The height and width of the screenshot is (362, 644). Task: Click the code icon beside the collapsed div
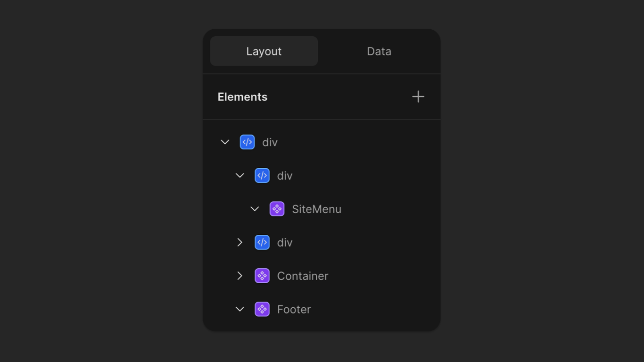click(262, 242)
